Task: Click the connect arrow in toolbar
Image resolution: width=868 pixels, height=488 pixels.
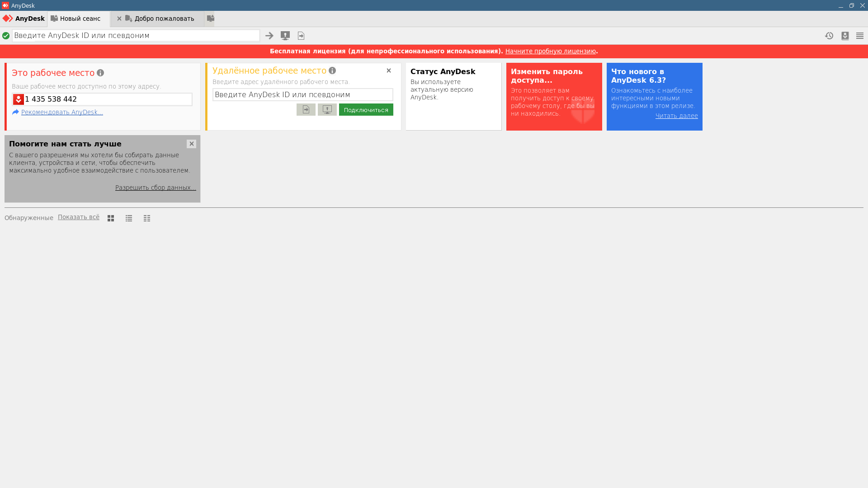Action: (x=269, y=36)
